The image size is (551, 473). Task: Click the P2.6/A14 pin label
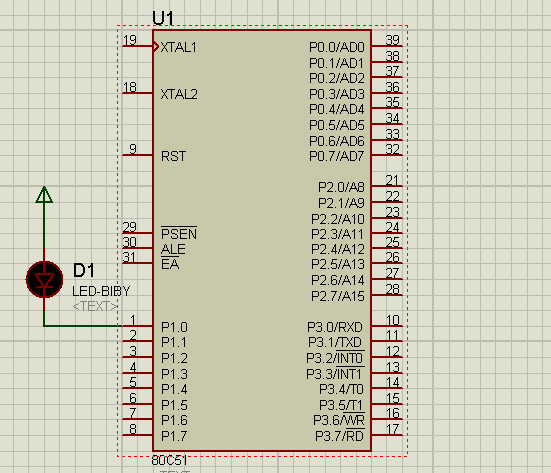coord(338,280)
